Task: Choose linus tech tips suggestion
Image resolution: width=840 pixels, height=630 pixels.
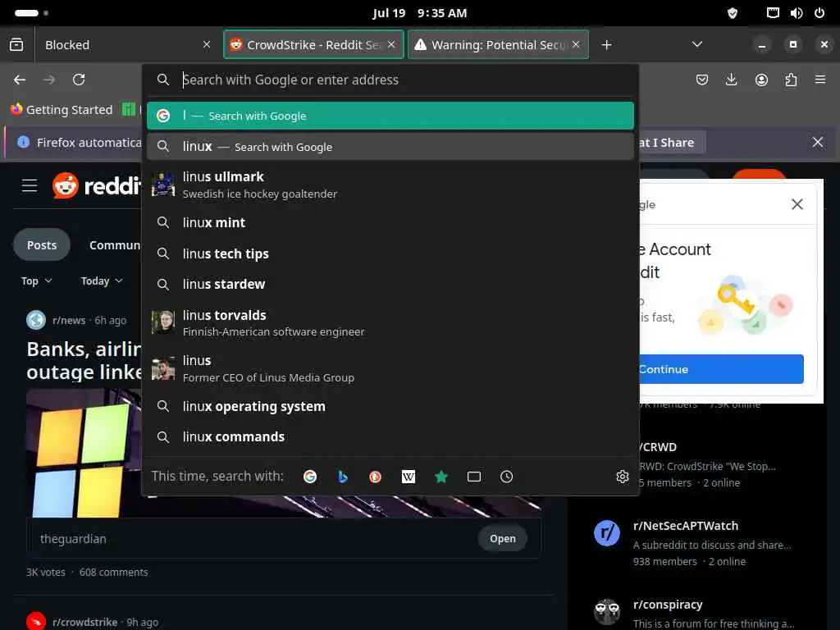Action: pyautogui.click(x=390, y=253)
